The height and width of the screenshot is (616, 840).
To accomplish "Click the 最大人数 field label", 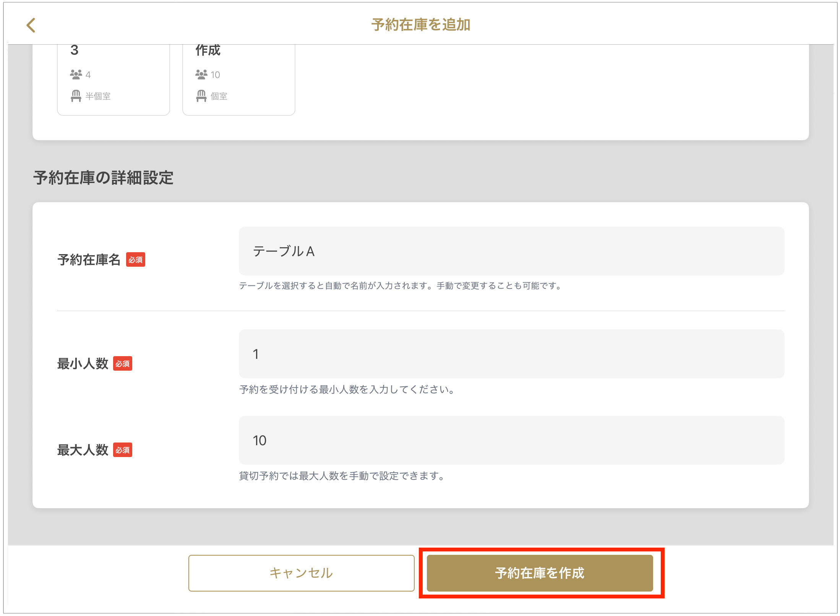I will pos(83,450).
